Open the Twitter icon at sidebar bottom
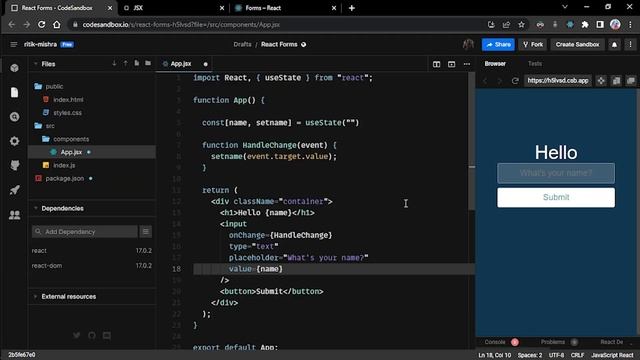 (76, 336)
